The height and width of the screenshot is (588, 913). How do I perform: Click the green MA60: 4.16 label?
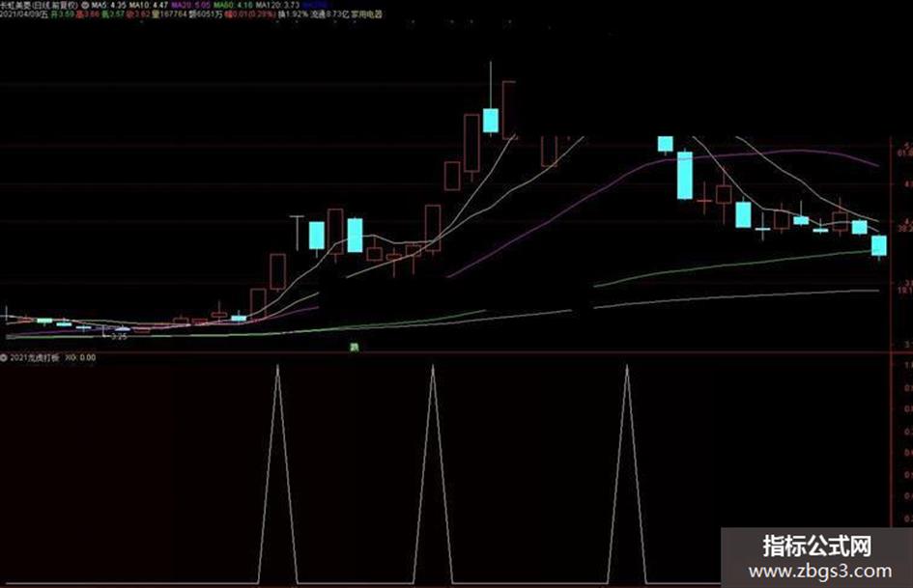pos(233,5)
